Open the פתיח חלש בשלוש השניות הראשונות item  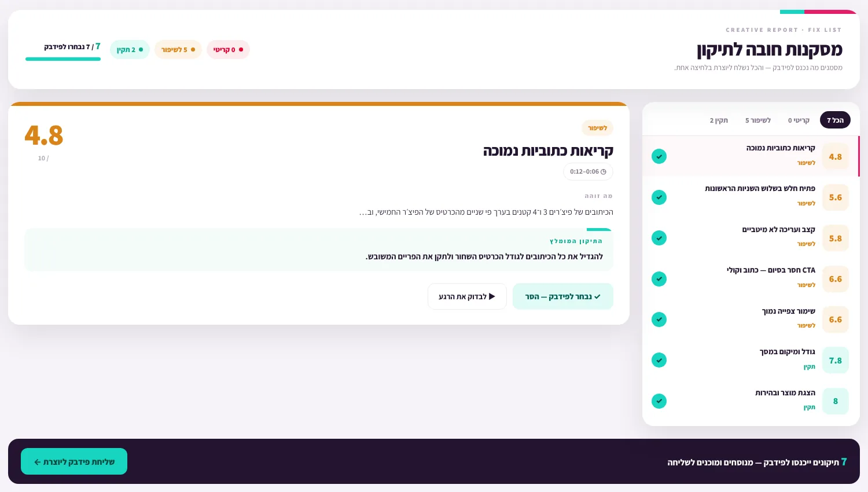click(x=751, y=197)
